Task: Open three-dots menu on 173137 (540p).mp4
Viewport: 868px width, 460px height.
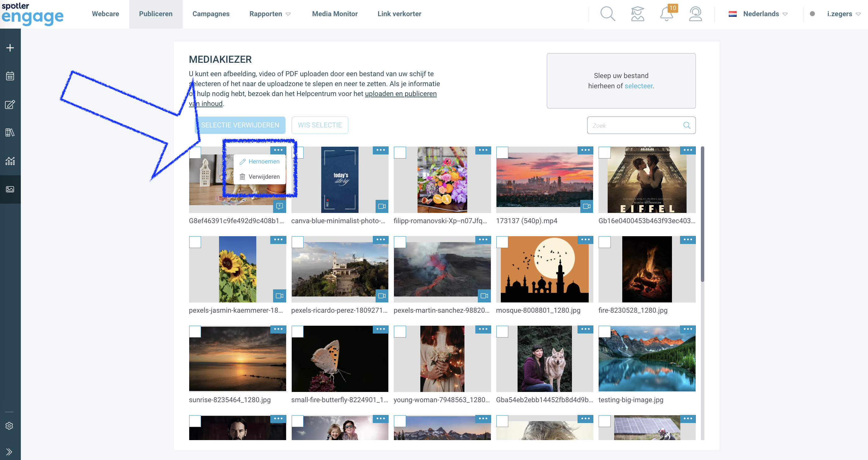Action: click(x=585, y=150)
